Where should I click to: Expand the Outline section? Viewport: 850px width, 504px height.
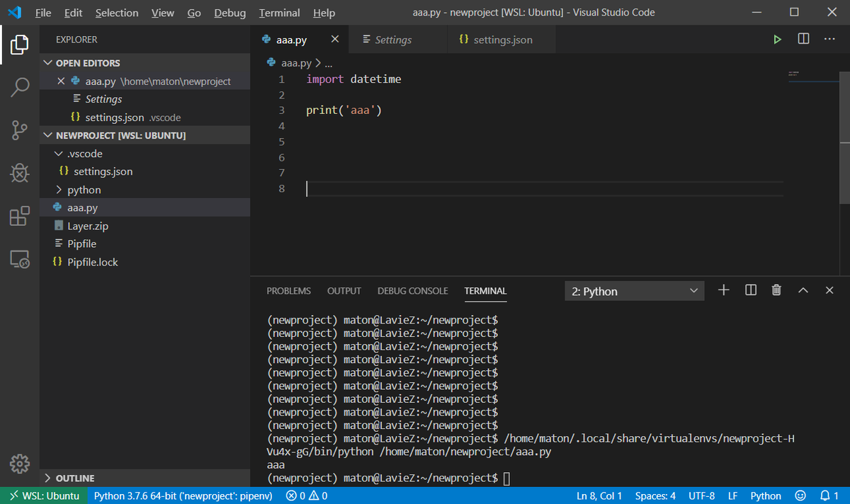(49, 478)
